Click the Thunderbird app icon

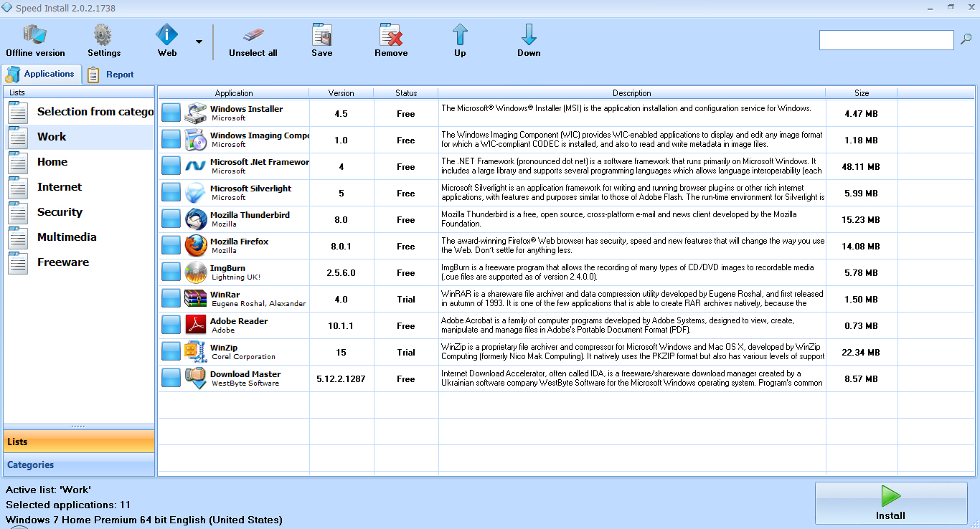[196, 219]
